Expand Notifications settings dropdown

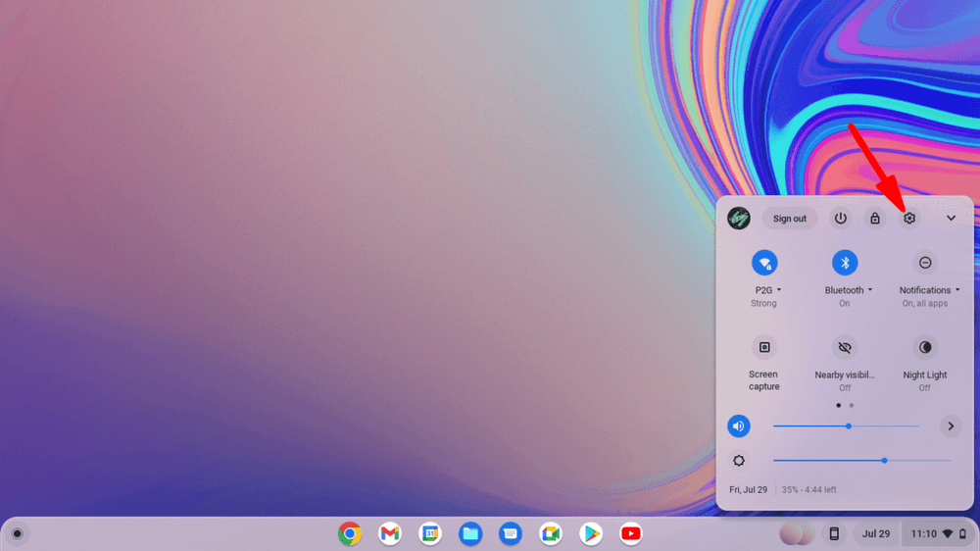pyautogui.click(x=929, y=290)
